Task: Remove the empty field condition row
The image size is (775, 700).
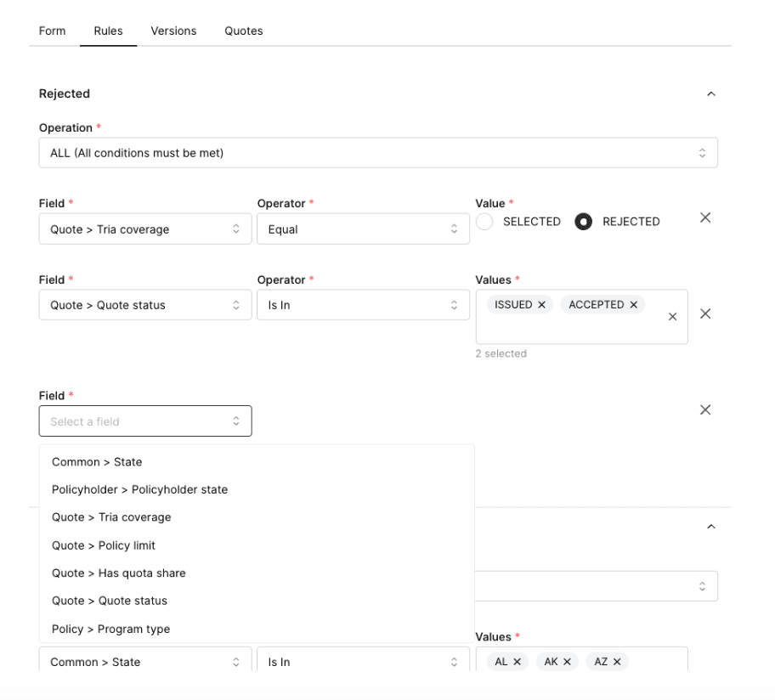Action: [x=704, y=409]
